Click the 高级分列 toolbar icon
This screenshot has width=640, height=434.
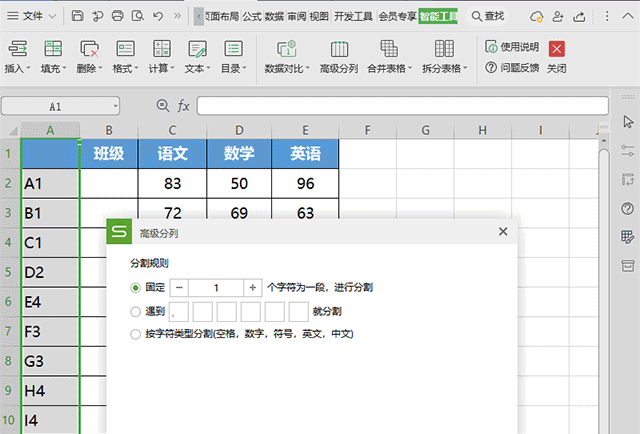click(x=338, y=49)
